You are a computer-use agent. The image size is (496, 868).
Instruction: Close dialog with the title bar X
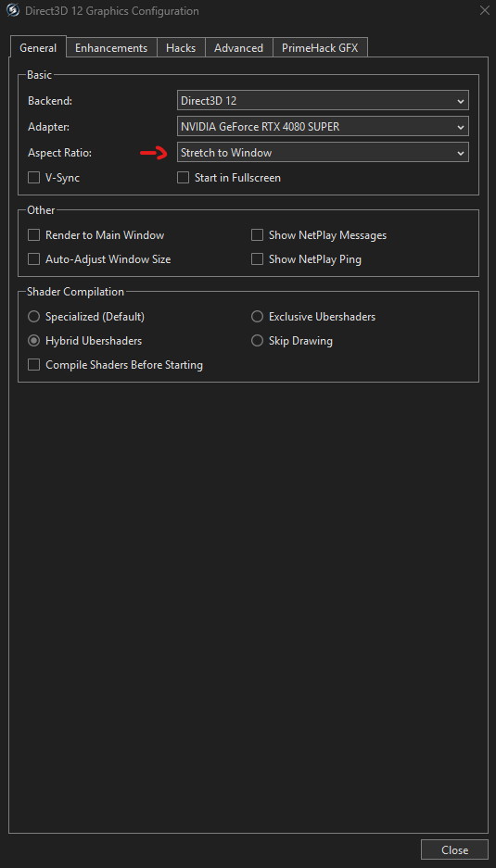coord(483,10)
